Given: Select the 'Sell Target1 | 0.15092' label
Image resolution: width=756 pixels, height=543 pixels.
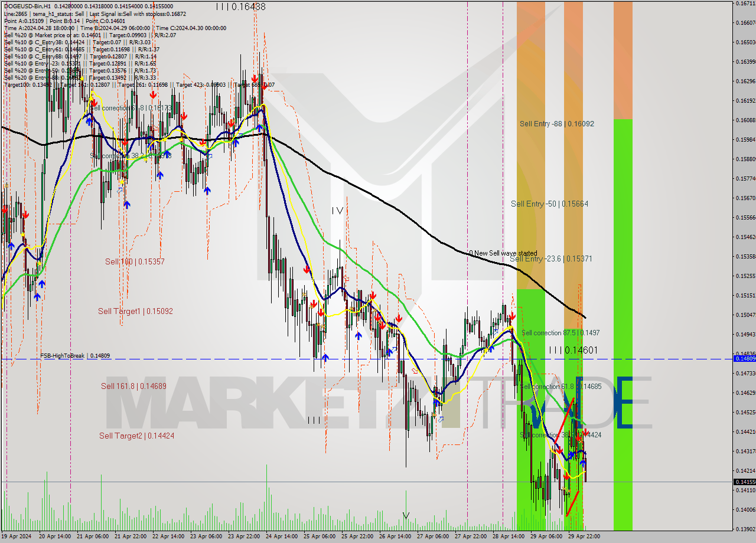Looking at the screenshot, I should point(135,311).
